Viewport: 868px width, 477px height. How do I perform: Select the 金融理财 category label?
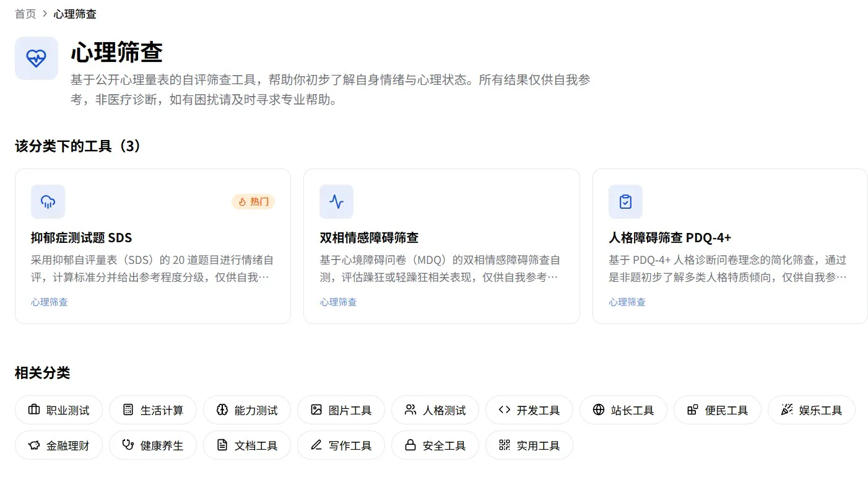coord(68,445)
